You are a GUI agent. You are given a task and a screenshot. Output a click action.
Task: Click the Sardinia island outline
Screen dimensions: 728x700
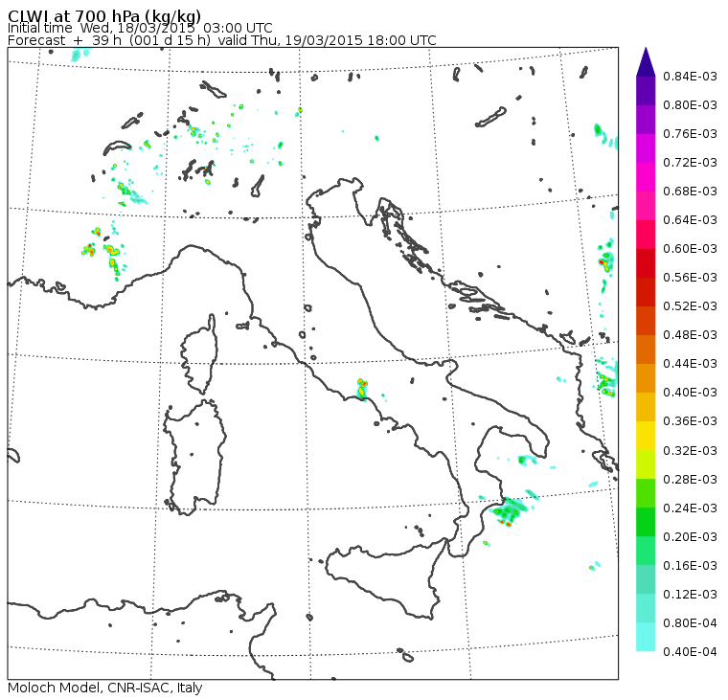pos(194,458)
